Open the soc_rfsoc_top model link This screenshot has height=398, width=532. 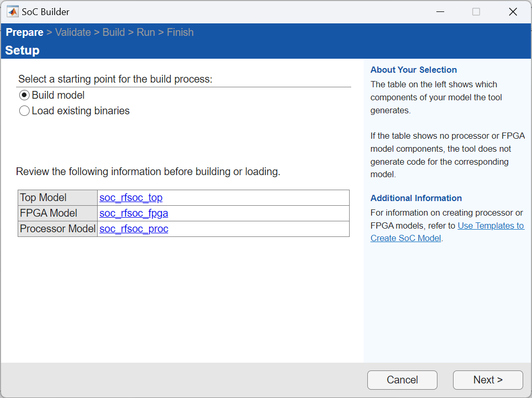130,197
